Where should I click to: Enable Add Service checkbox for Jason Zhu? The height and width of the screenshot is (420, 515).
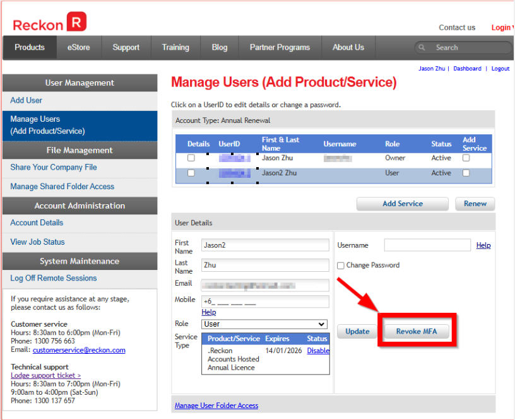466,158
